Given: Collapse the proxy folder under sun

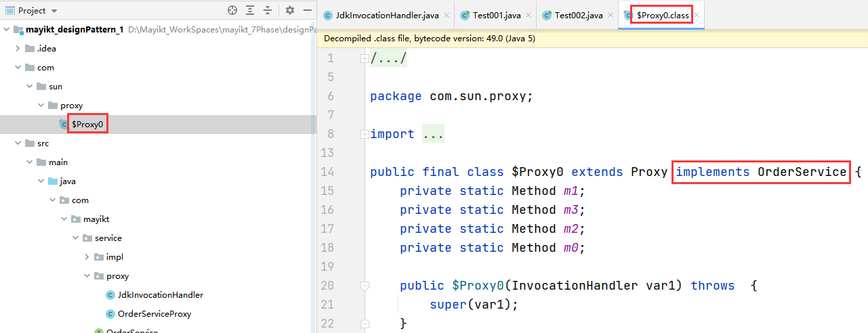Looking at the screenshot, I should 41,106.
